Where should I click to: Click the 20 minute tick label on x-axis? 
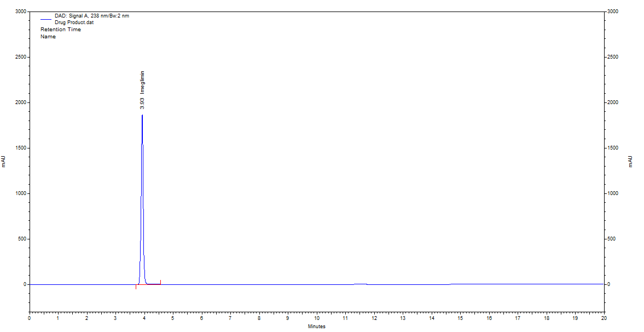click(604, 318)
